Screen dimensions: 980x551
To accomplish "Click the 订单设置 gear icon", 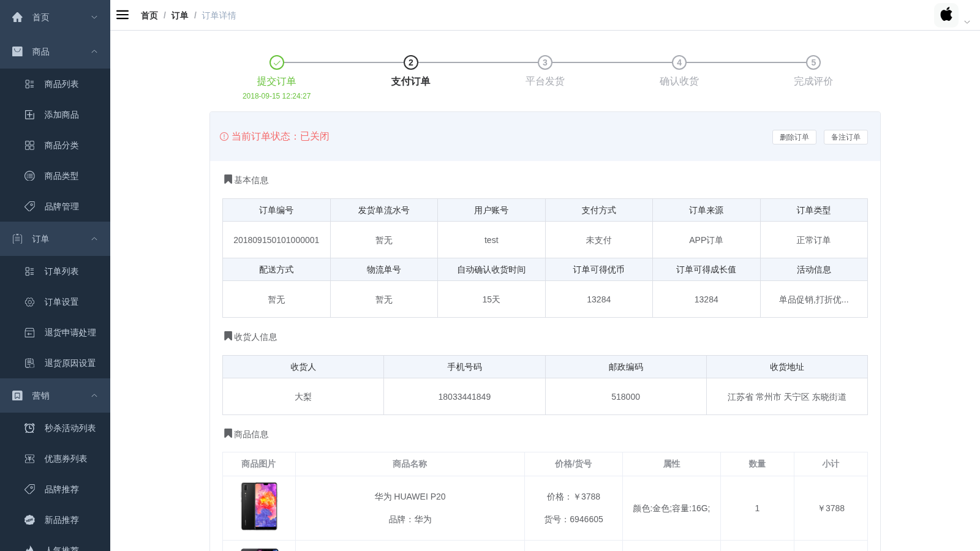I will point(29,302).
